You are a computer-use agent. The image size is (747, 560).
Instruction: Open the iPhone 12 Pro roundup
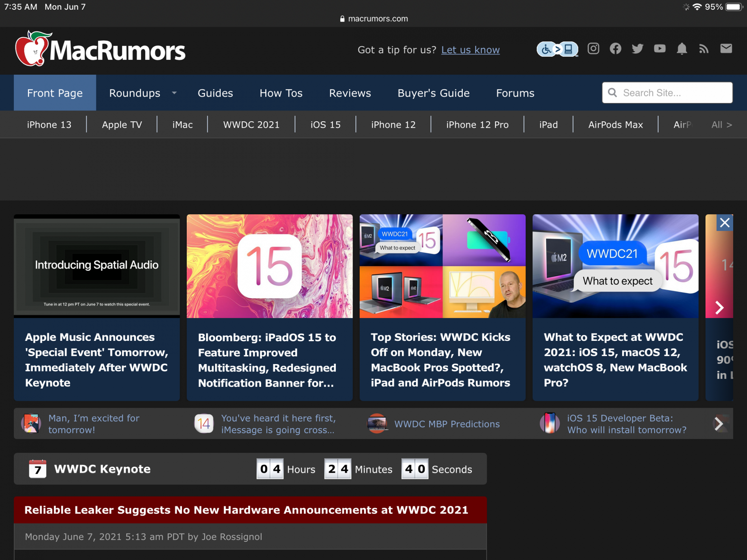tap(477, 125)
